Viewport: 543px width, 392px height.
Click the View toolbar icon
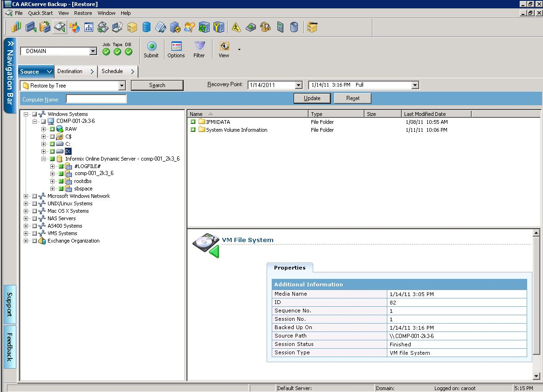pos(224,47)
